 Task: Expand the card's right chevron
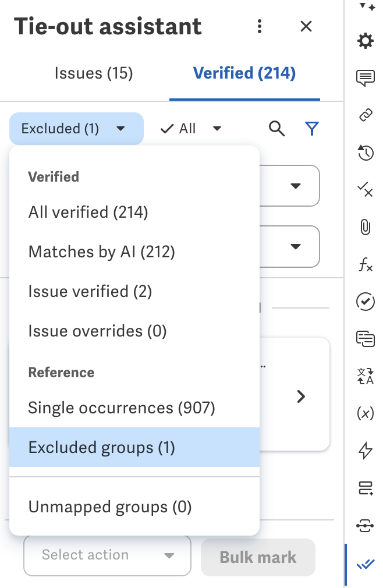pos(301,396)
